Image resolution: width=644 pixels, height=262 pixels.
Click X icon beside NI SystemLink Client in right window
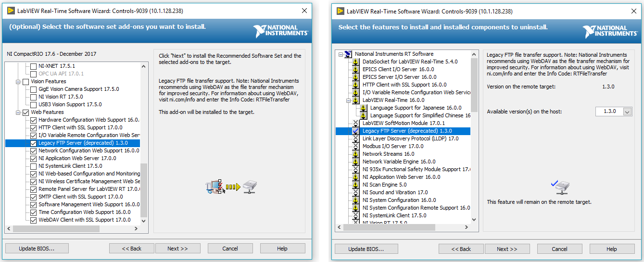point(356,215)
